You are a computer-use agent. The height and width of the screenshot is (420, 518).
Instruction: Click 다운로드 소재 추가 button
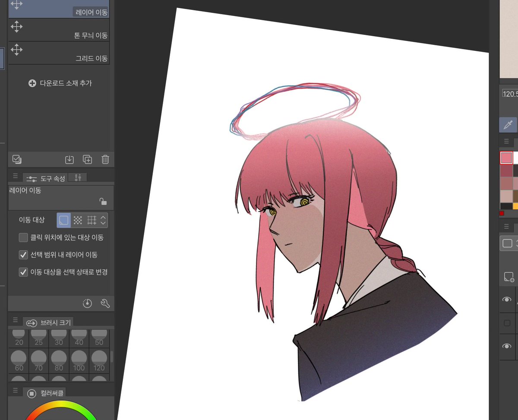point(60,83)
